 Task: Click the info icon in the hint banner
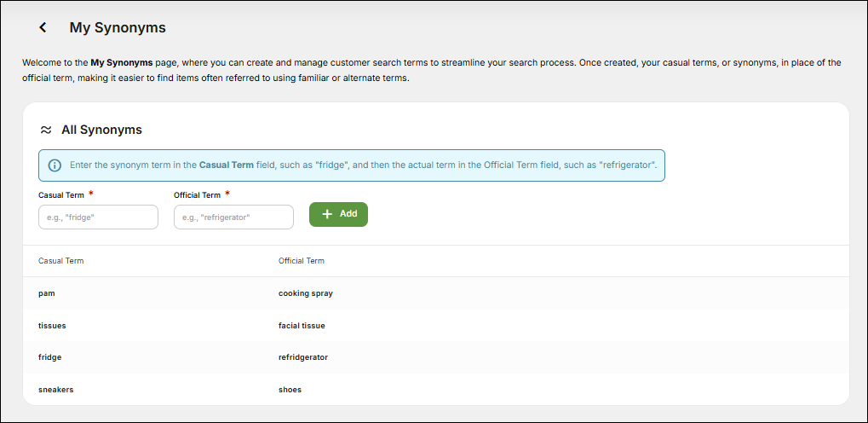click(x=55, y=165)
